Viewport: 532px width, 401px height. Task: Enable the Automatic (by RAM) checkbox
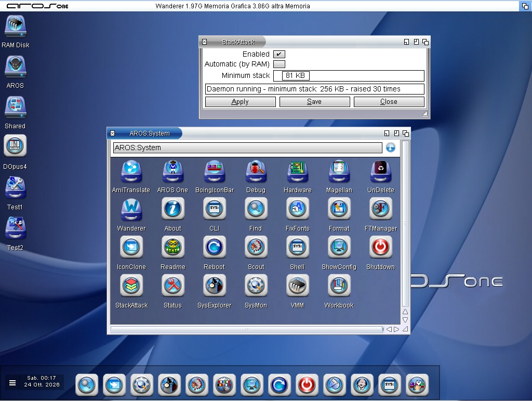279,64
